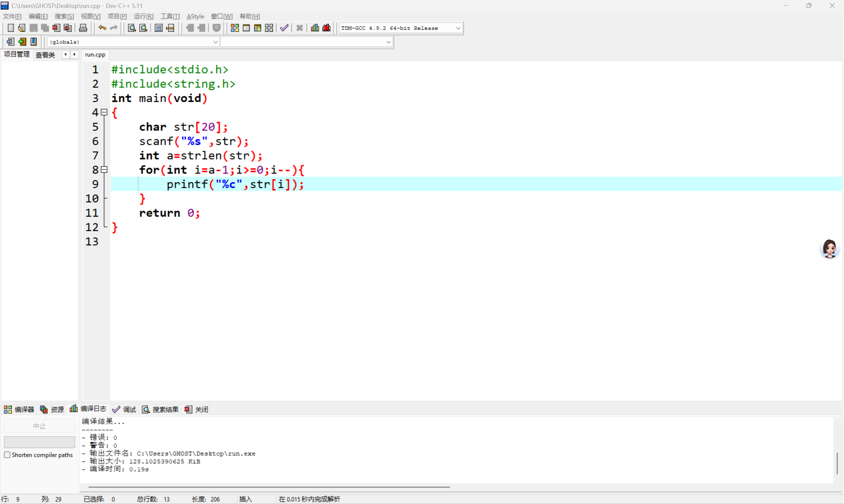The image size is (844, 504).
Task: Click the Compile and Run multicolor icon
Action: [257, 28]
